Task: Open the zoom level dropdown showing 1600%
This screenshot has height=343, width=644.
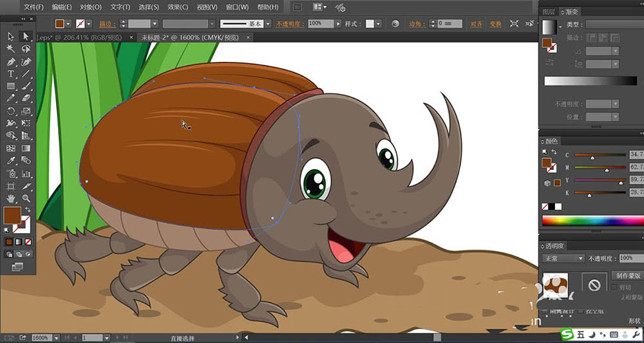Action: 56,337
